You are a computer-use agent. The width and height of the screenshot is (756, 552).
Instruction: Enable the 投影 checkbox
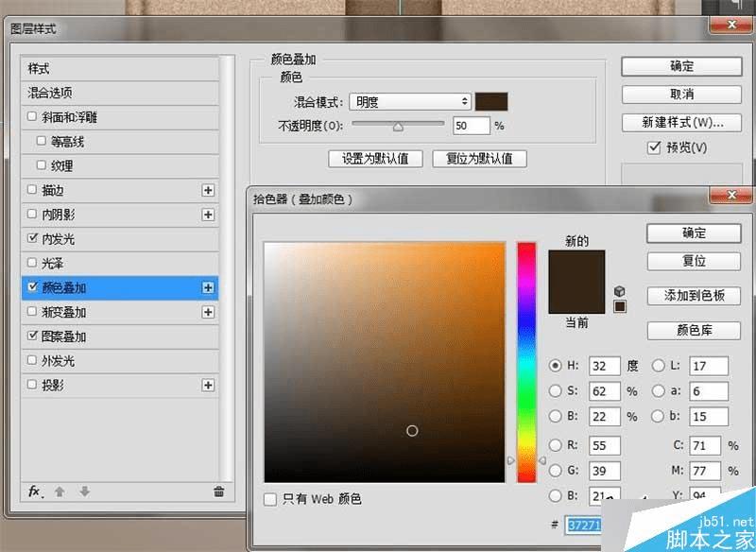pos(32,385)
